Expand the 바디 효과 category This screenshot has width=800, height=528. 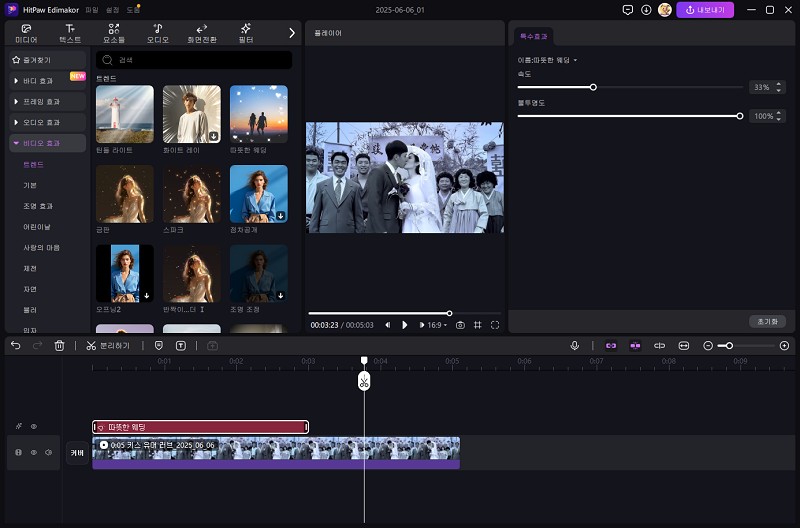(47, 81)
